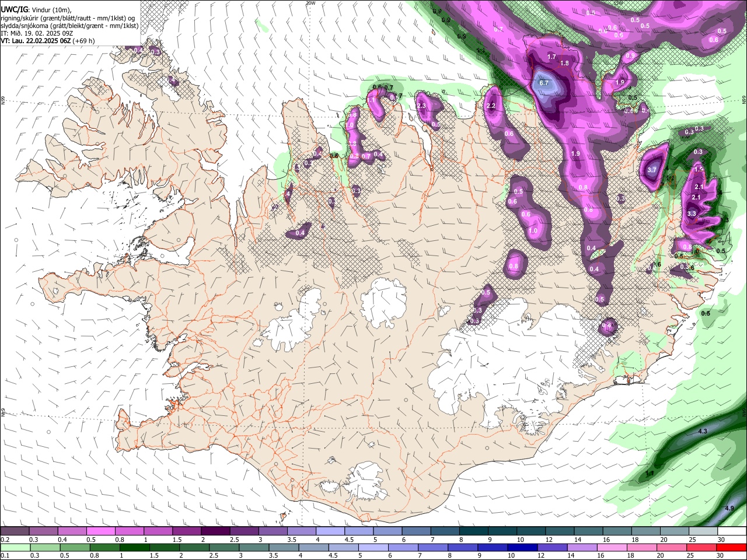Click the darkest purple 2 swatch in the snow legend
Viewport: 747px width, 560px height.
click(215, 531)
